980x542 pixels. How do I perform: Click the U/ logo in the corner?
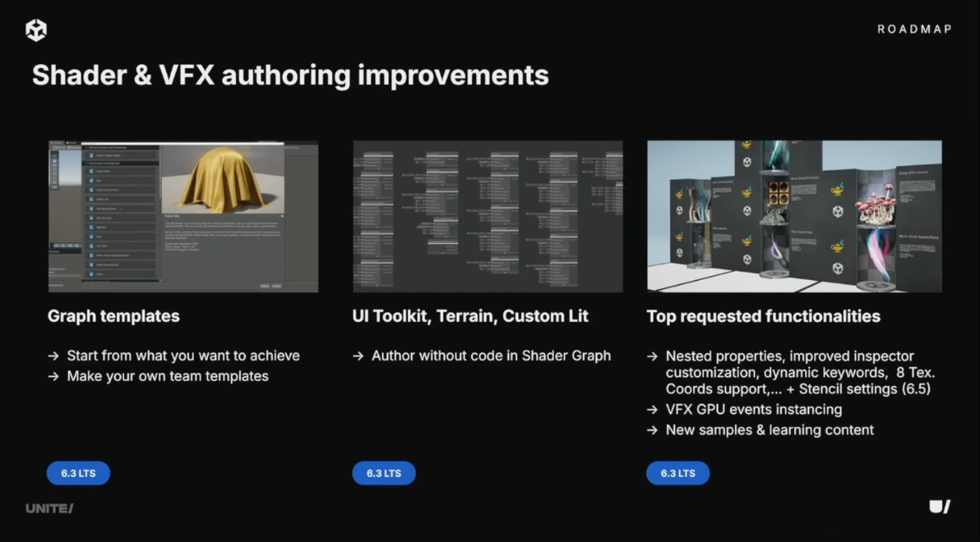tap(940, 507)
